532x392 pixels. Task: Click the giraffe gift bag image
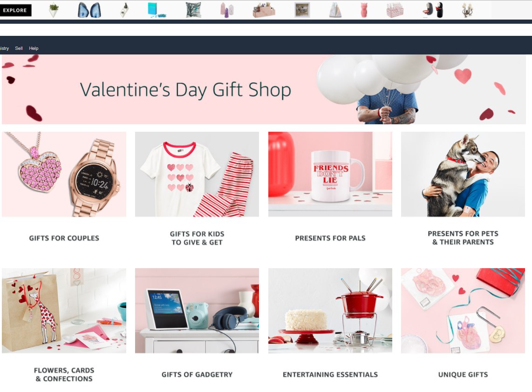64,311
